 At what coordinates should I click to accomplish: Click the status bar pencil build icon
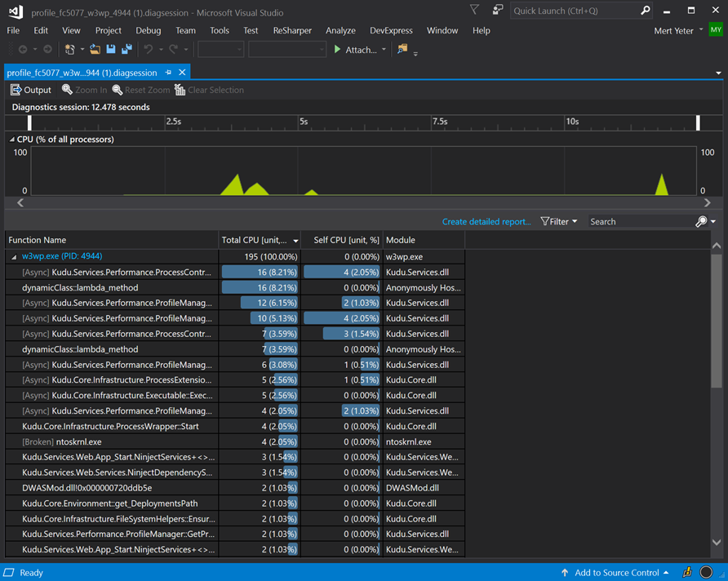(x=687, y=572)
